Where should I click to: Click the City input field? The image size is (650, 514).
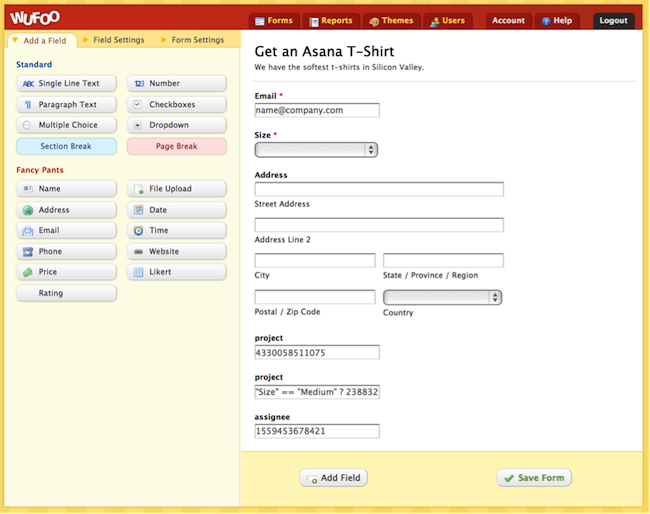tap(315, 260)
